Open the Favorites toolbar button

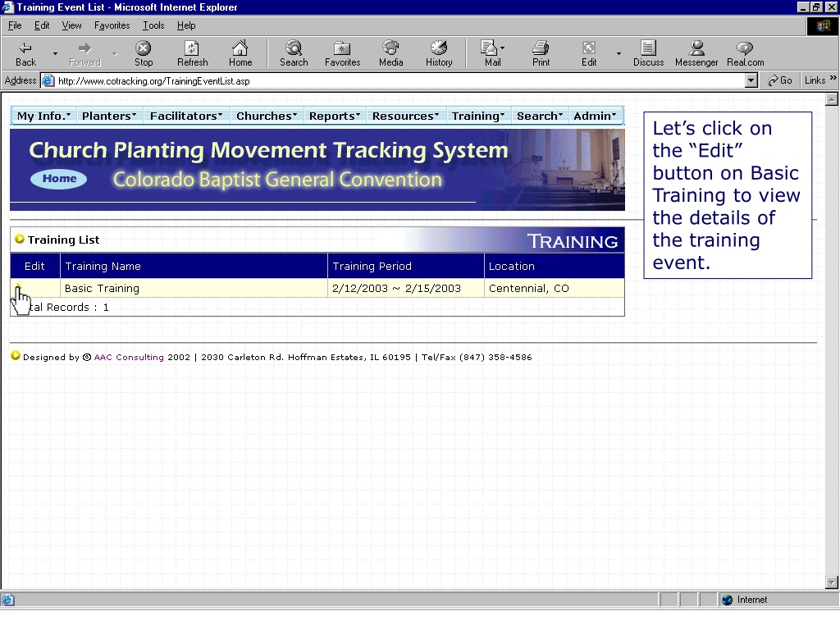pos(342,53)
